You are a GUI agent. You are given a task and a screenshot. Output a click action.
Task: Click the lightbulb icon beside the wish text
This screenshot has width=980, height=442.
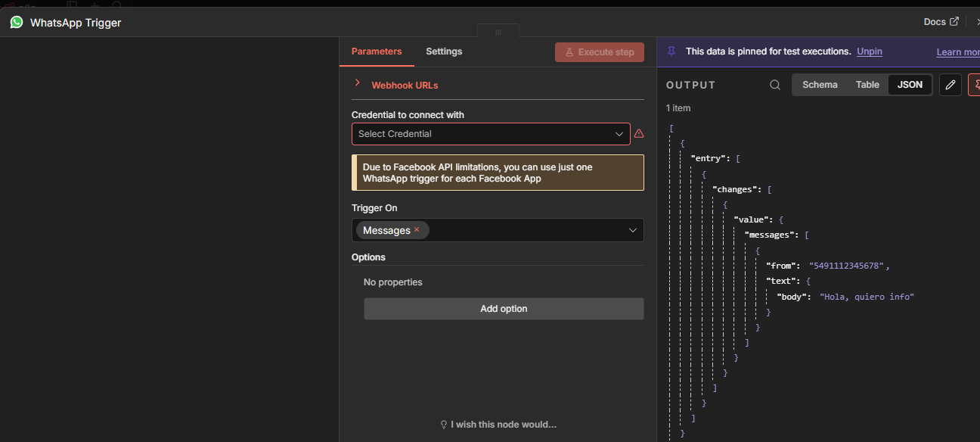point(444,425)
